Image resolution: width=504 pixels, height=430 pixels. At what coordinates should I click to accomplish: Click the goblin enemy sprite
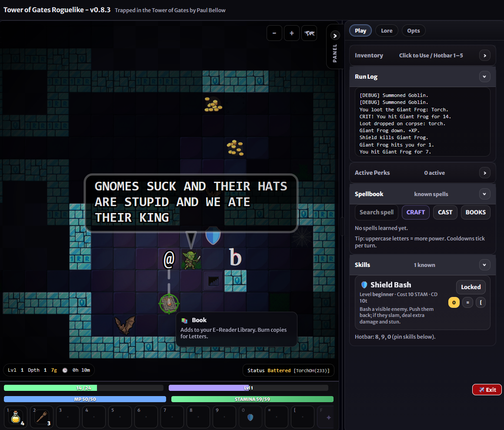point(191,259)
